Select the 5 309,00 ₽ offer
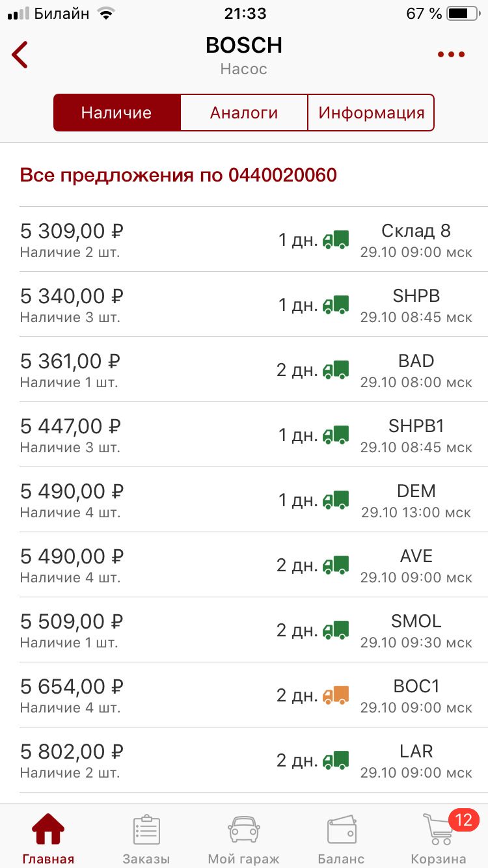The image size is (488, 868). (x=254, y=239)
